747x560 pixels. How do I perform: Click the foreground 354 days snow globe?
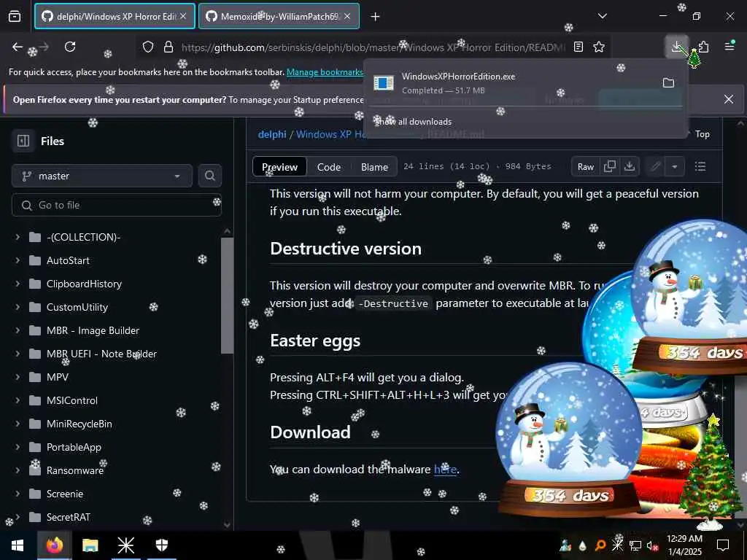(568, 438)
